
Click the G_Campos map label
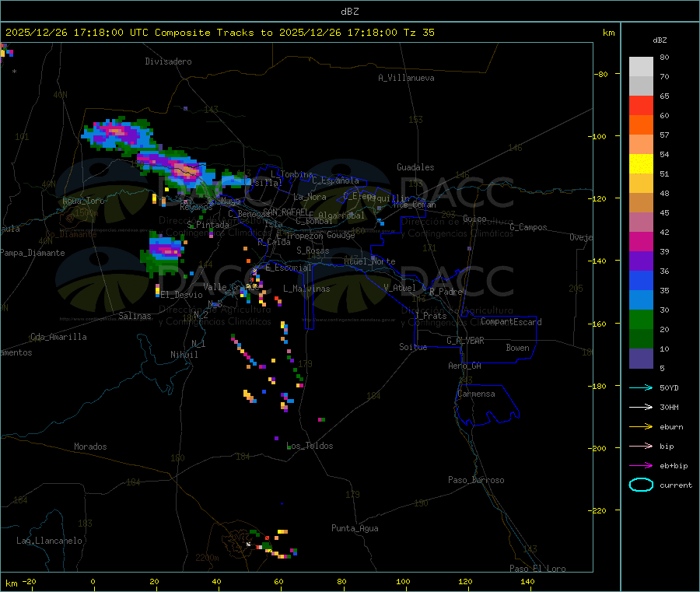point(528,227)
